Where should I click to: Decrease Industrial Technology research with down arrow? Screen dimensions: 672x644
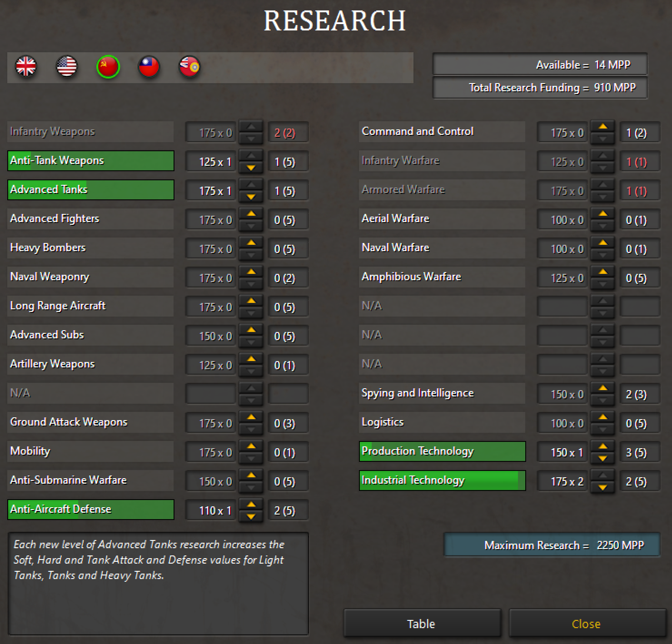(603, 487)
